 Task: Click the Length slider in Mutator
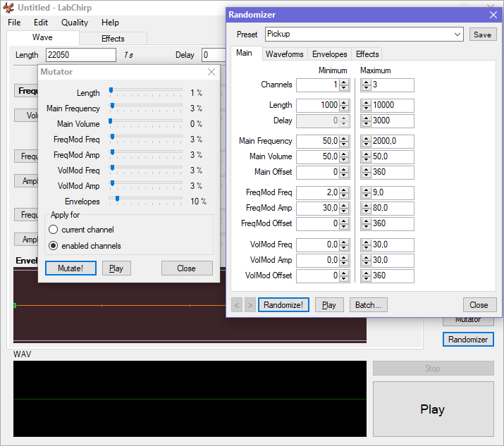[x=146, y=92]
